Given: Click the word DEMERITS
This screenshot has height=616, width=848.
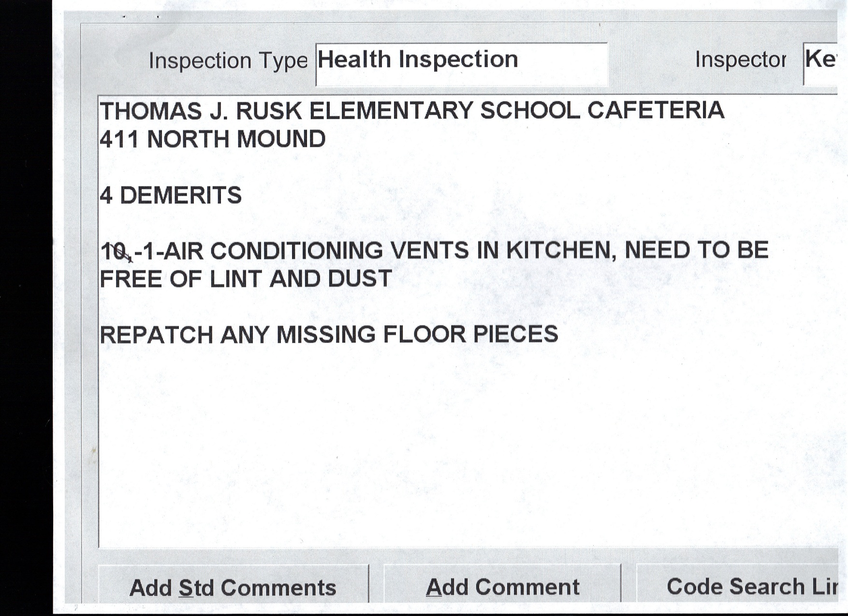Looking at the screenshot, I should [x=180, y=196].
